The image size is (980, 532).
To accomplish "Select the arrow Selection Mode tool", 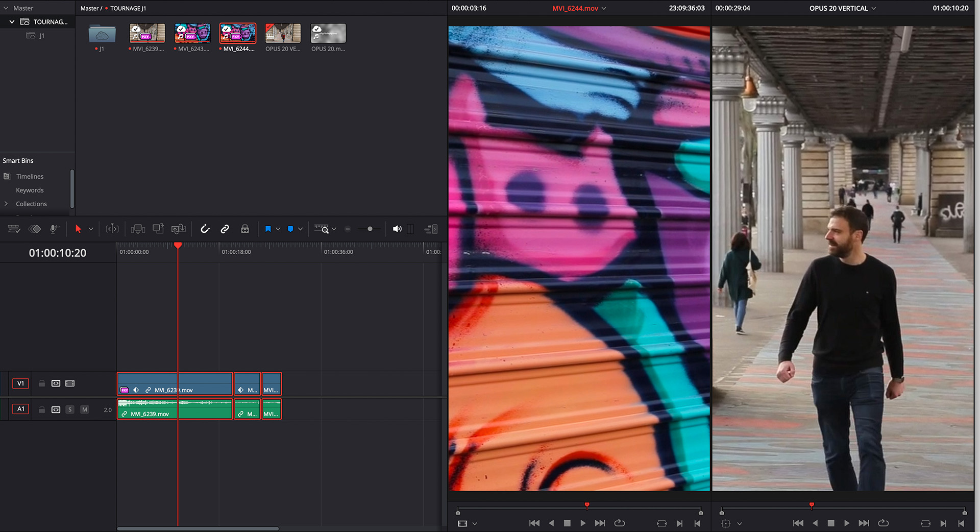I will click(78, 229).
